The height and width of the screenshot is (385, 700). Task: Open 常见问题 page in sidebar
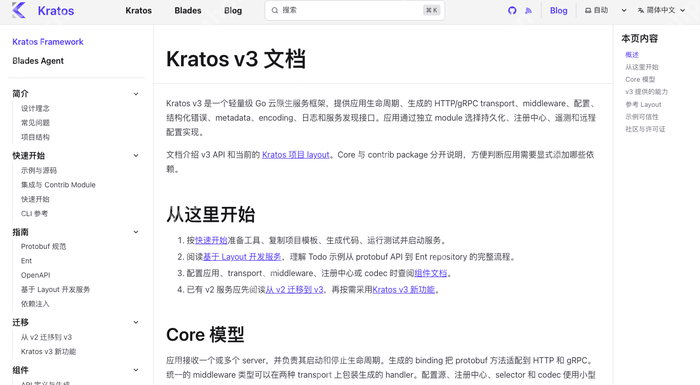[x=35, y=122]
